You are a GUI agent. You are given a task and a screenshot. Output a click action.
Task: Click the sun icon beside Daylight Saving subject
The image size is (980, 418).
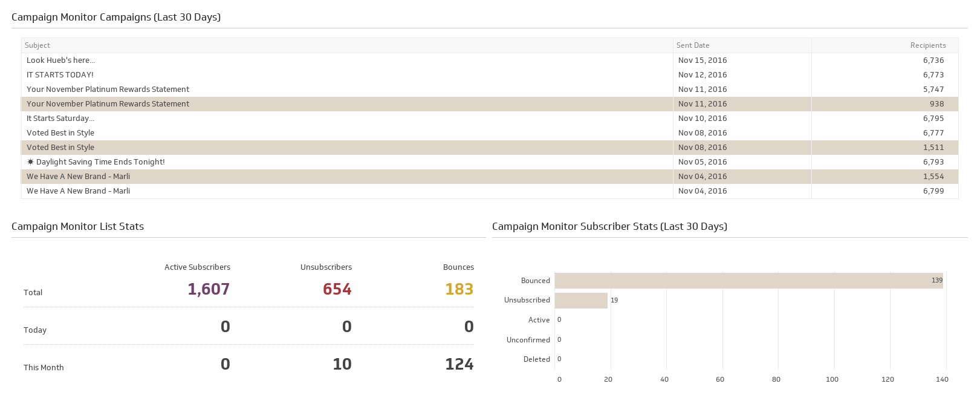(30, 162)
